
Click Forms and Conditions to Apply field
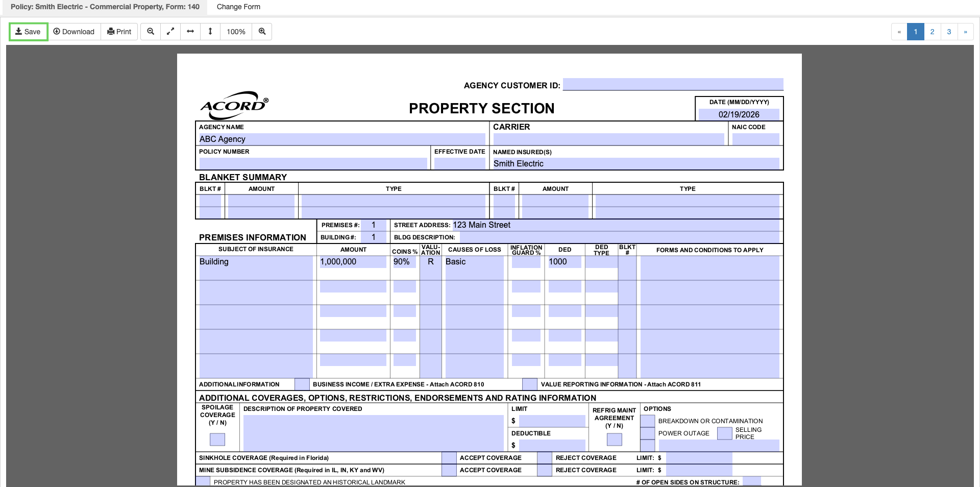pos(709,267)
